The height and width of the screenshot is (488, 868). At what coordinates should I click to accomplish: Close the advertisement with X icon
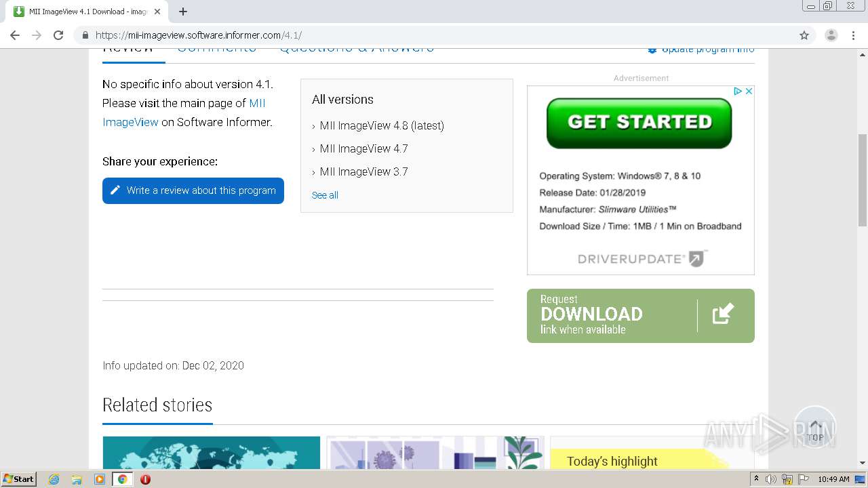[749, 91]
